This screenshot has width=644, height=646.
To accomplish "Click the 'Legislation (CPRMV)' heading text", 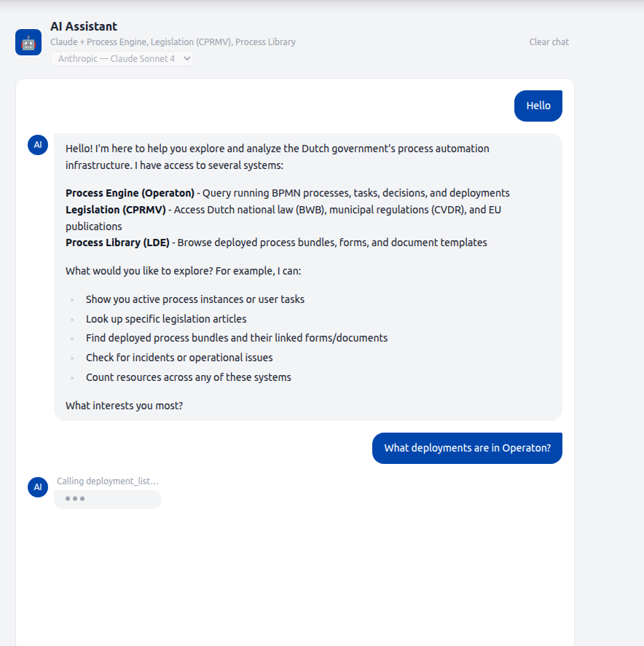I will [x=114, y=210].
